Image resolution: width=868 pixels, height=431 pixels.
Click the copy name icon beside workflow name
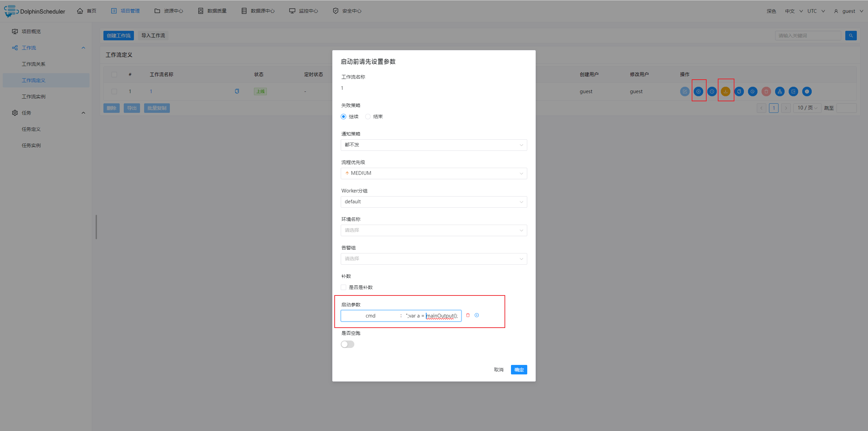point(237,91)
